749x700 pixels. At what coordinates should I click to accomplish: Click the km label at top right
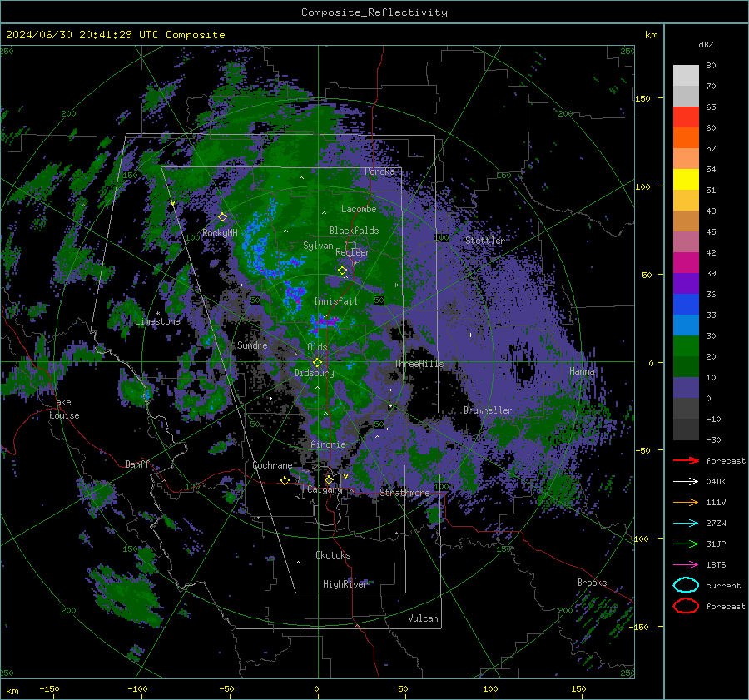(x=651, y=35)
